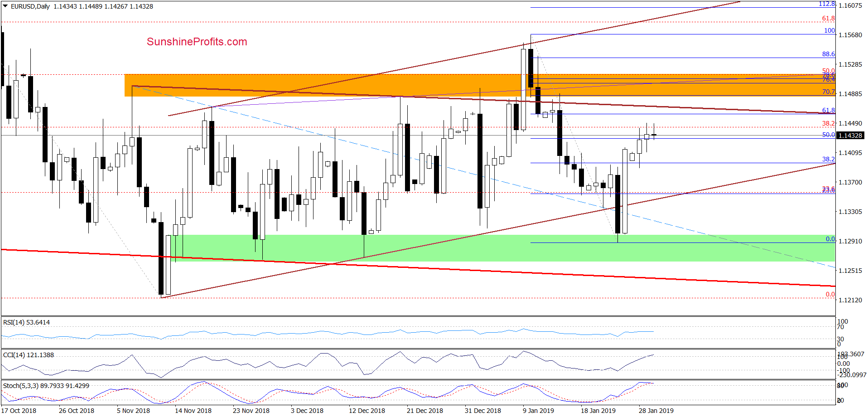Select the blue 70.7 Fibonacci level label
Screen dimensions: 868x417
829,92
